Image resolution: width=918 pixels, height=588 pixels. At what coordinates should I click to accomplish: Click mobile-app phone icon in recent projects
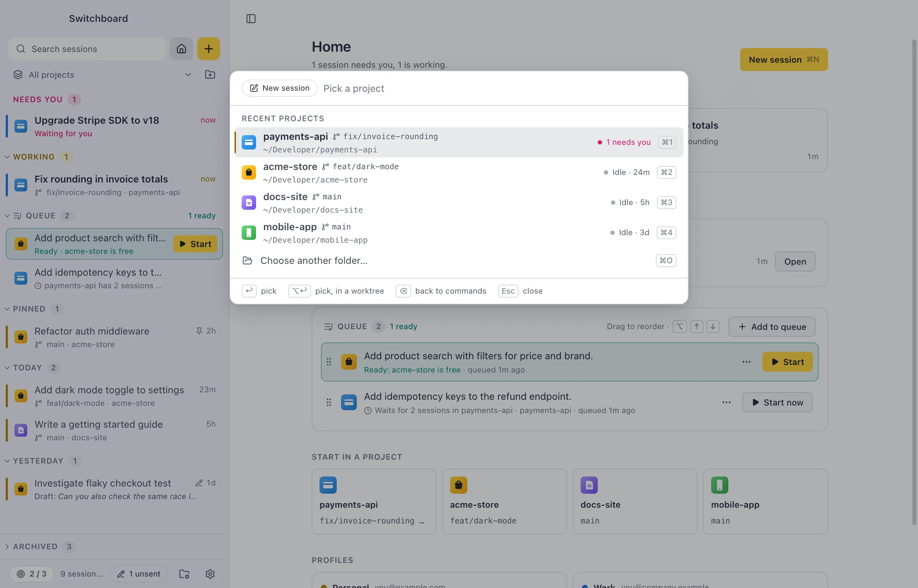pos(249,233)
